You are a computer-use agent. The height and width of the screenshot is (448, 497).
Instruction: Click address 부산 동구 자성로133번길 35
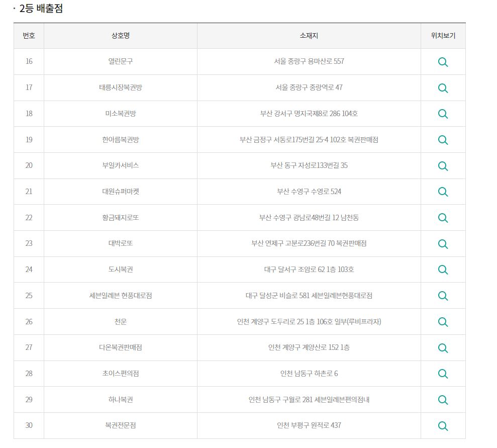309,165
